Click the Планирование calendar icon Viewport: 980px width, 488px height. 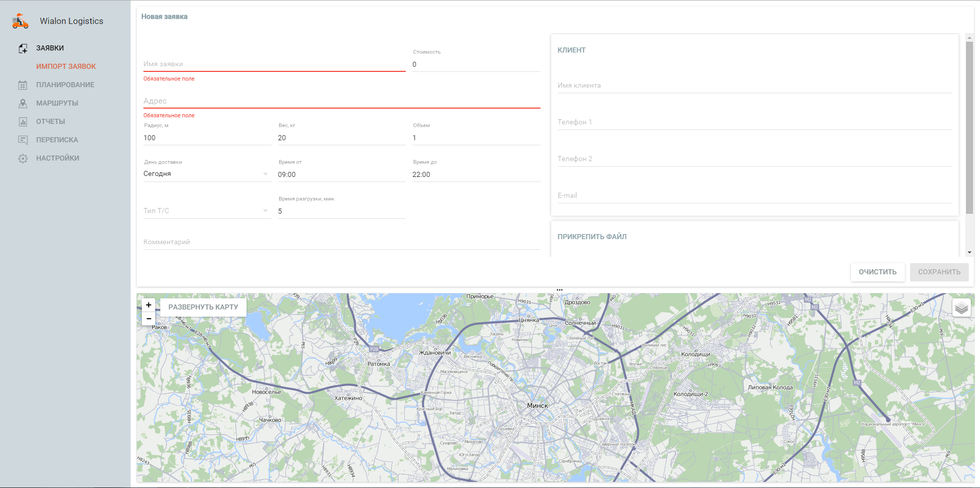[x=23, y=85]
